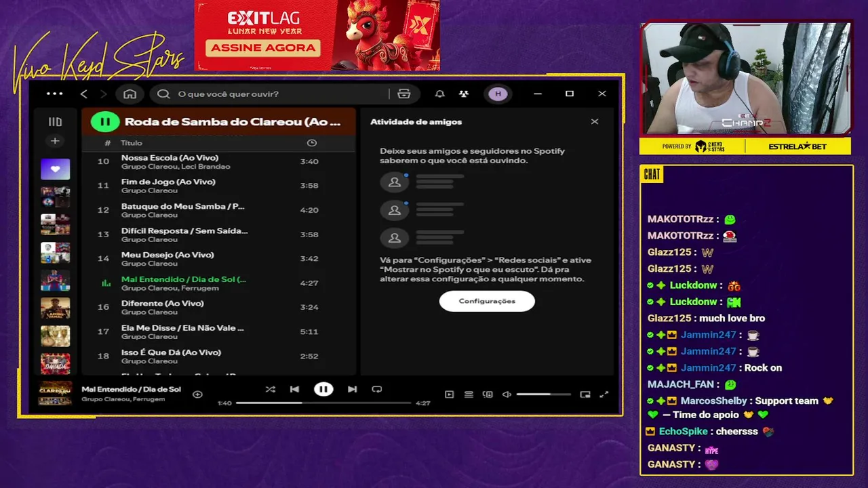The height and width of the screenshot is (488, 868).
Task: Select track Isso É Que Dá (Ao Vivo)
Action: [218, 356]
